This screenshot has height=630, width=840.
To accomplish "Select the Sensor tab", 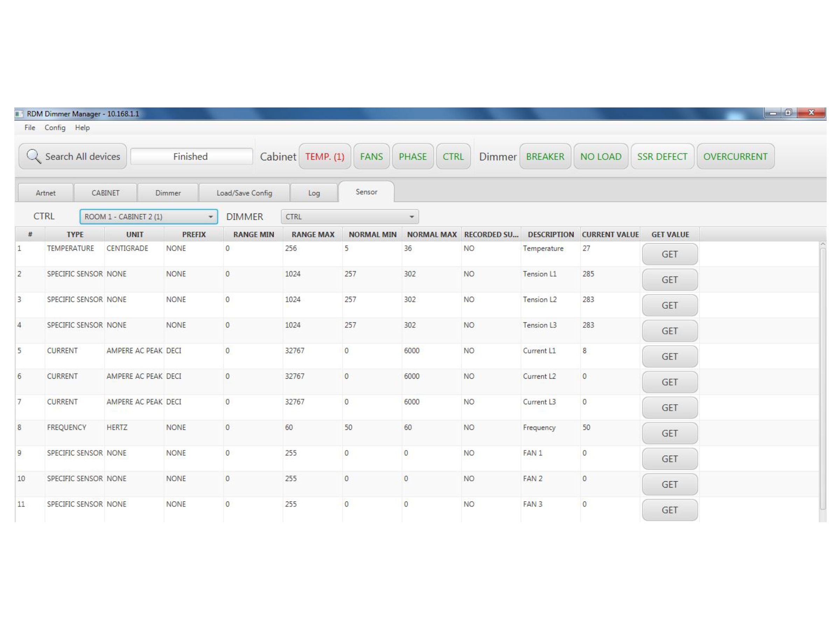I will click(x=366, y=192).
